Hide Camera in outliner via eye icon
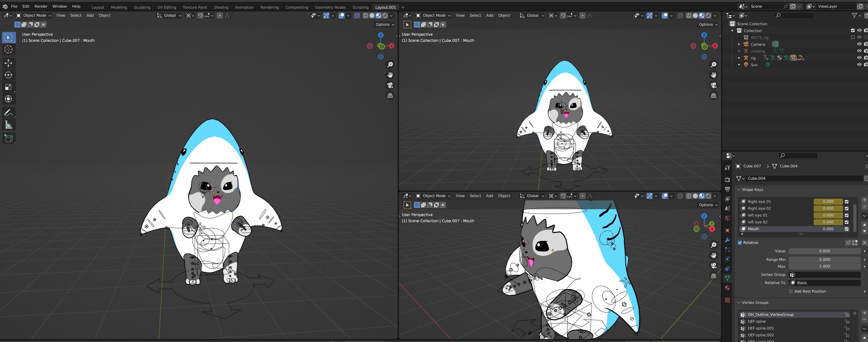Image resolution: width=868 pixels, height=342 pixels. point(859,44)
